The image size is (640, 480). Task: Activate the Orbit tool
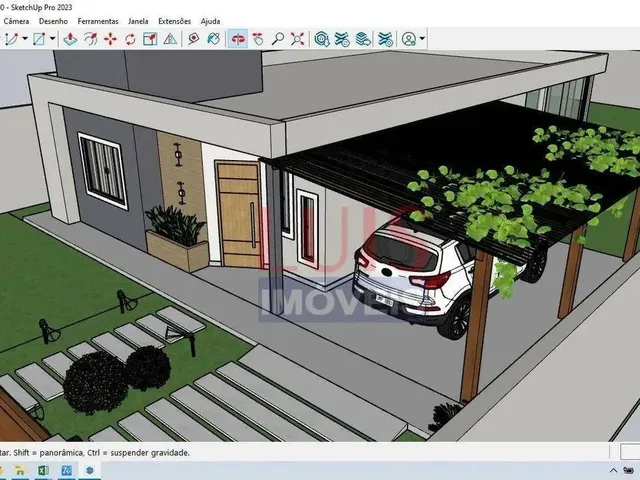(x=238, y=39)
